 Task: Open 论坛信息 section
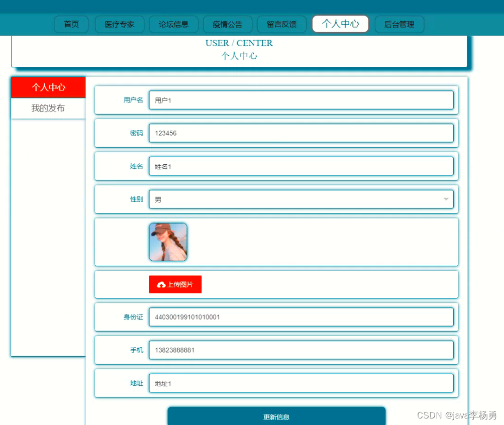[x=173, y=25]
